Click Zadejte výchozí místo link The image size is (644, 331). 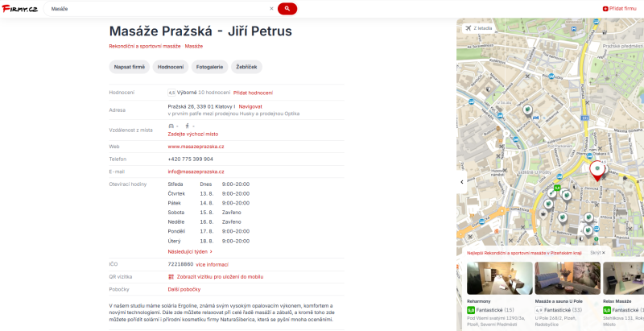[x=193, y=134]
